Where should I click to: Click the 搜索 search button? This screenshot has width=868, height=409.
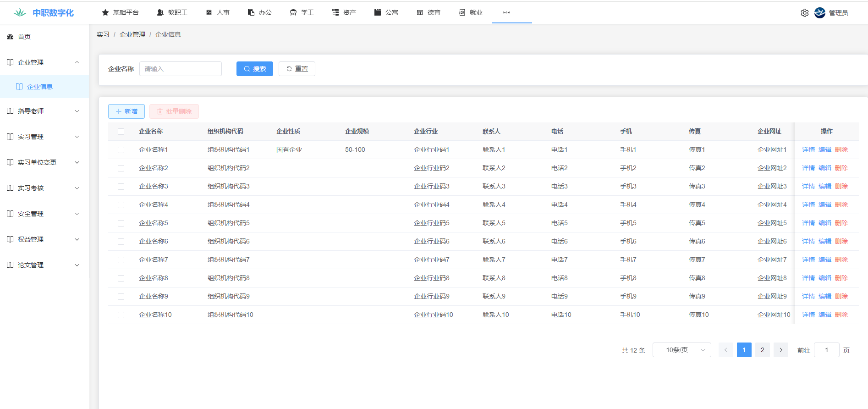tap(254, 69)
